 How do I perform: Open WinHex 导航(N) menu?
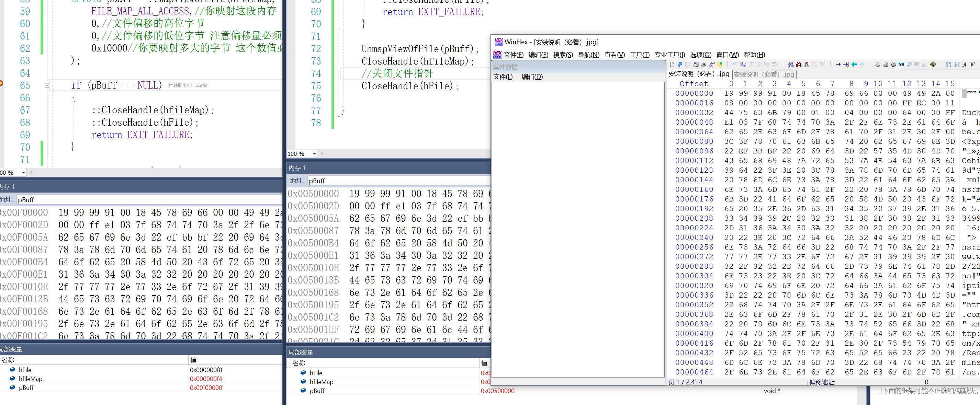point(588,55)
